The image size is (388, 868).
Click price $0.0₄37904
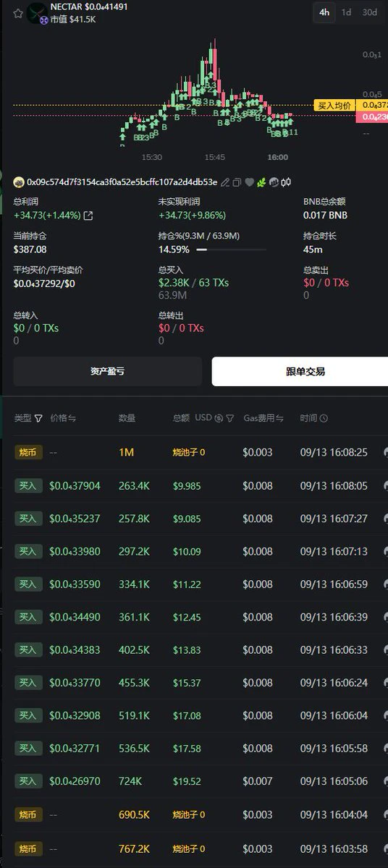(x=75, y=486)
